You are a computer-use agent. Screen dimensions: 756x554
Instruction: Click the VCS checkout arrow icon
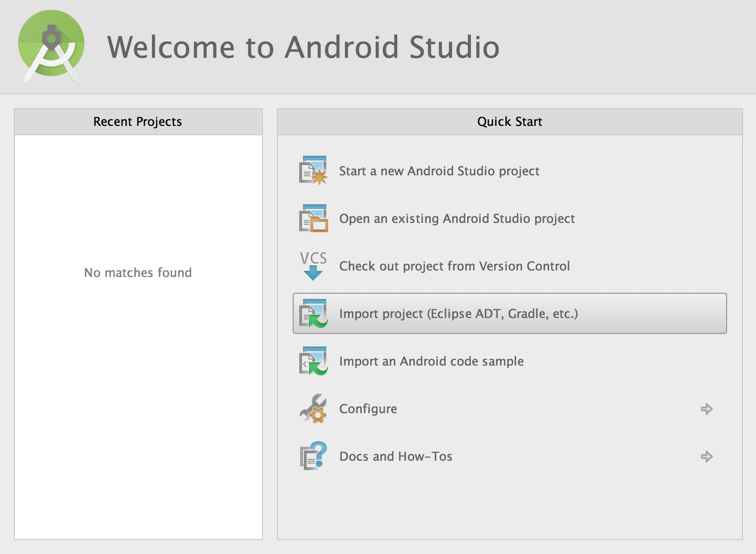[x=313, y=266]
